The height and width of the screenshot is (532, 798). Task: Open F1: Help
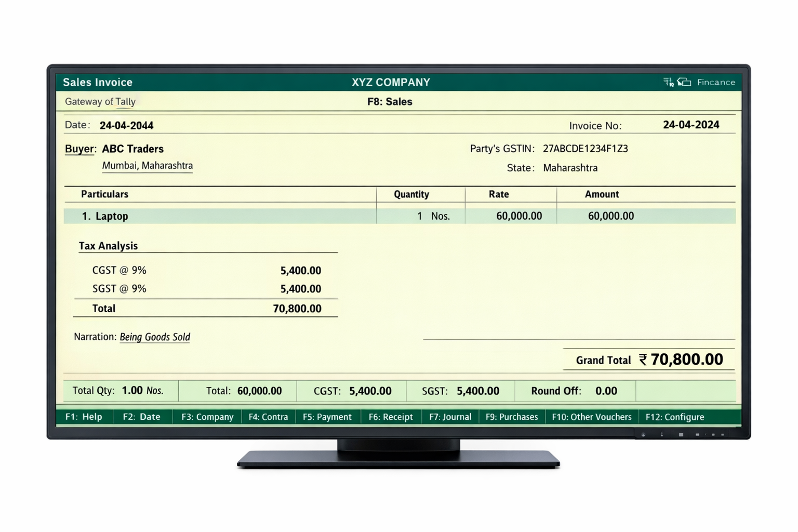84,417
